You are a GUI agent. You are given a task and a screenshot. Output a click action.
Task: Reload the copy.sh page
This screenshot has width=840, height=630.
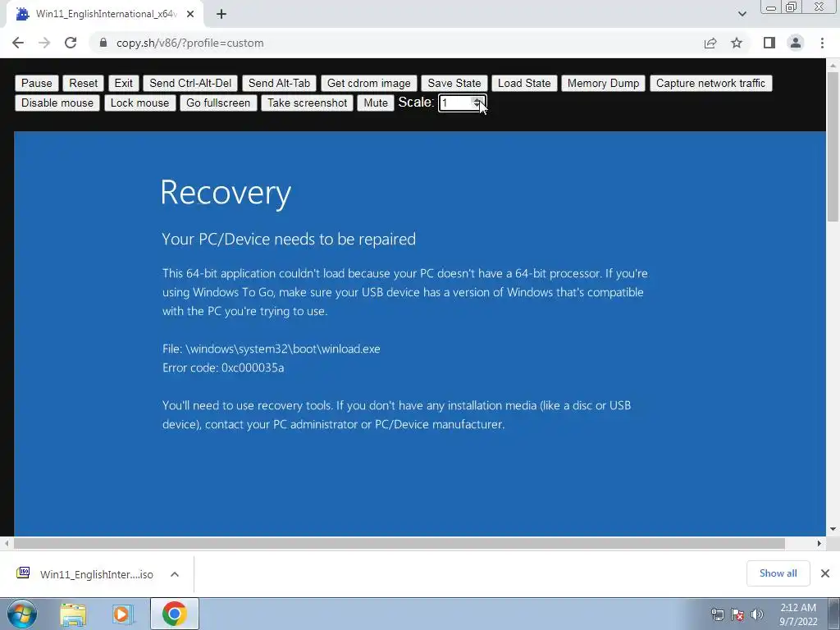pyautogui.click(x=71, y=43)
